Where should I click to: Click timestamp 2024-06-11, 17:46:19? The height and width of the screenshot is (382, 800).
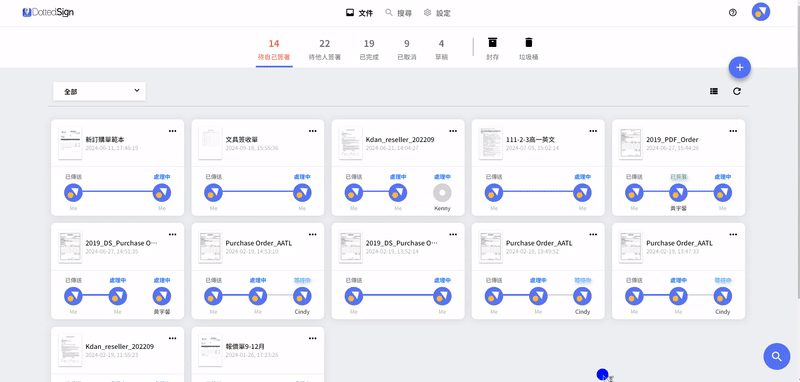coord(112,148)
